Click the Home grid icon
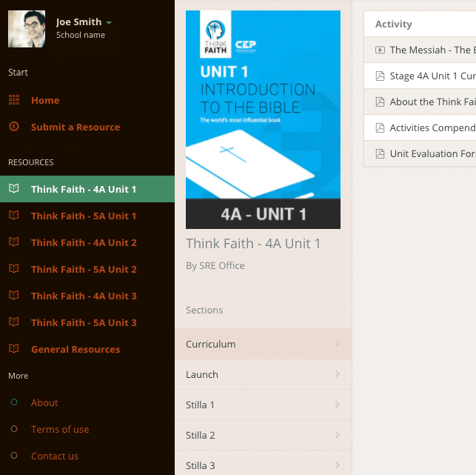 14,100
